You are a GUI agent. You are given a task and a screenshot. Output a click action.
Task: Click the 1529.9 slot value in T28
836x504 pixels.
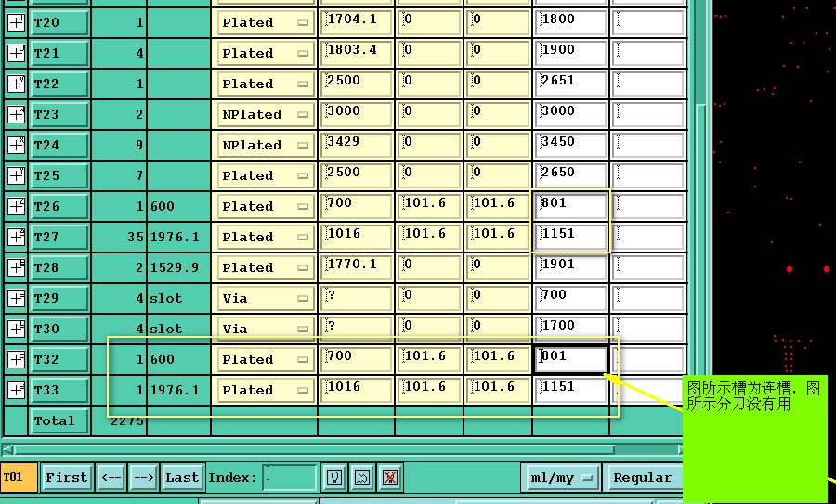175,268
